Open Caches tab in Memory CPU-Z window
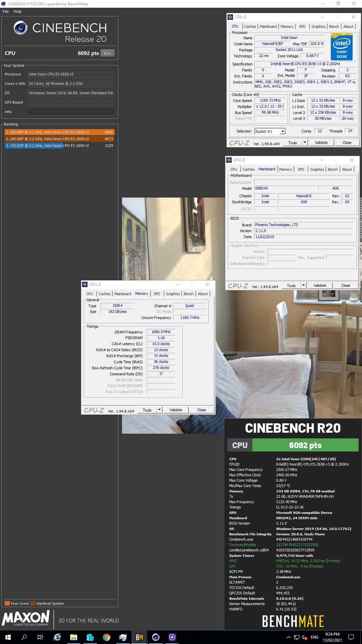Image resolution: width=362 pixels, height=644 pixels. 104,294
